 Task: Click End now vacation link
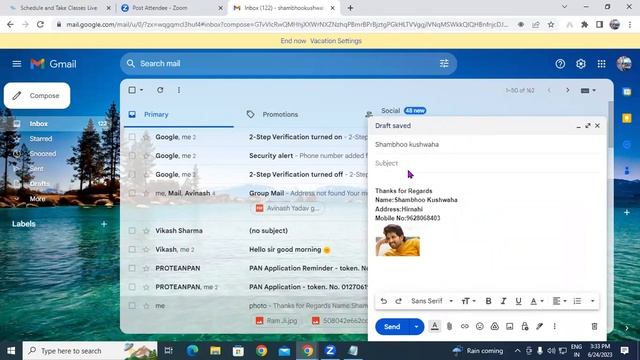pyautogui.click(x=293, y=41)
